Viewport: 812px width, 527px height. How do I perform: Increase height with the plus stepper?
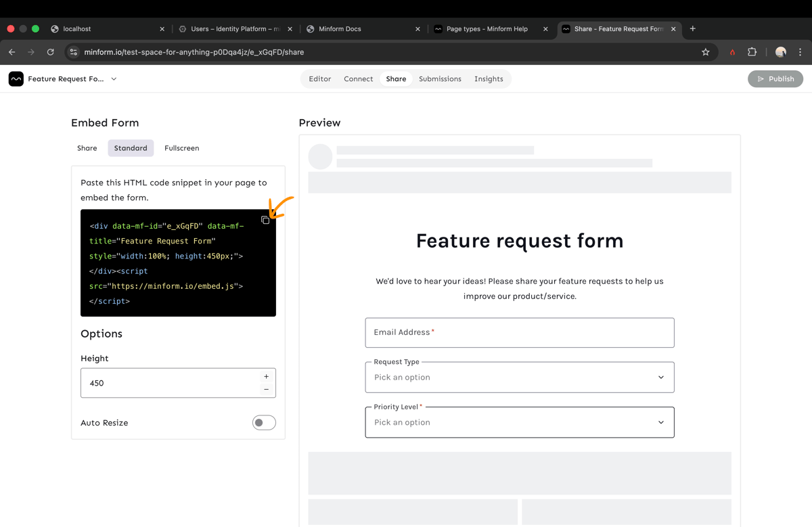tap(266, 376)
